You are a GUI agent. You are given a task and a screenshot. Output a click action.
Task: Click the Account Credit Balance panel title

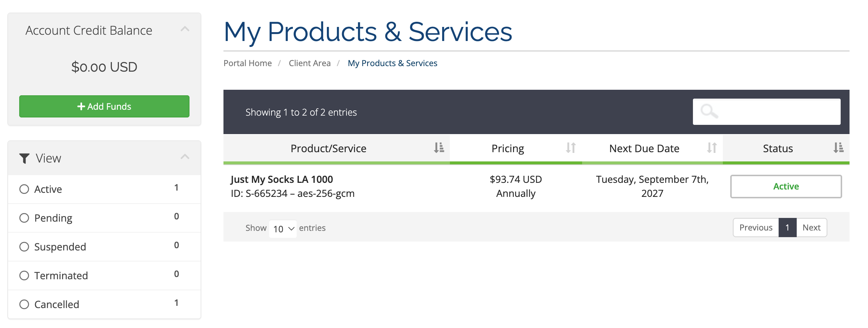coord(89,30)
